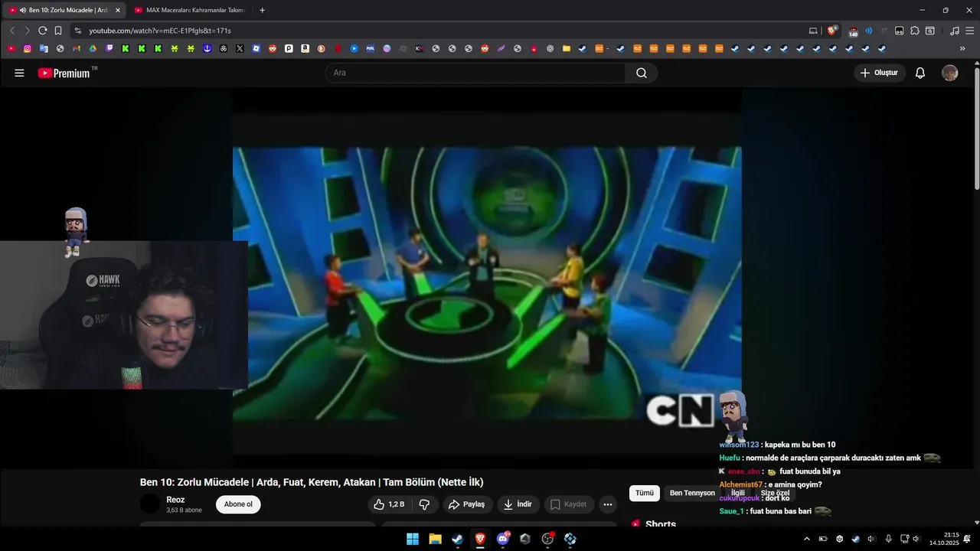
Task: Like the video with thumbs up
Action: point(389,504)
